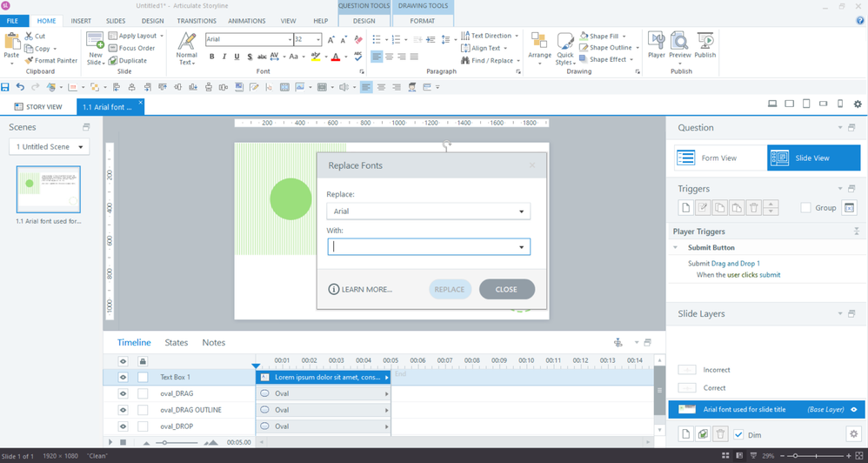868x463 pixels.
Task: Open the 1 Untitled Scene dropdown
Action: (50, 147)
